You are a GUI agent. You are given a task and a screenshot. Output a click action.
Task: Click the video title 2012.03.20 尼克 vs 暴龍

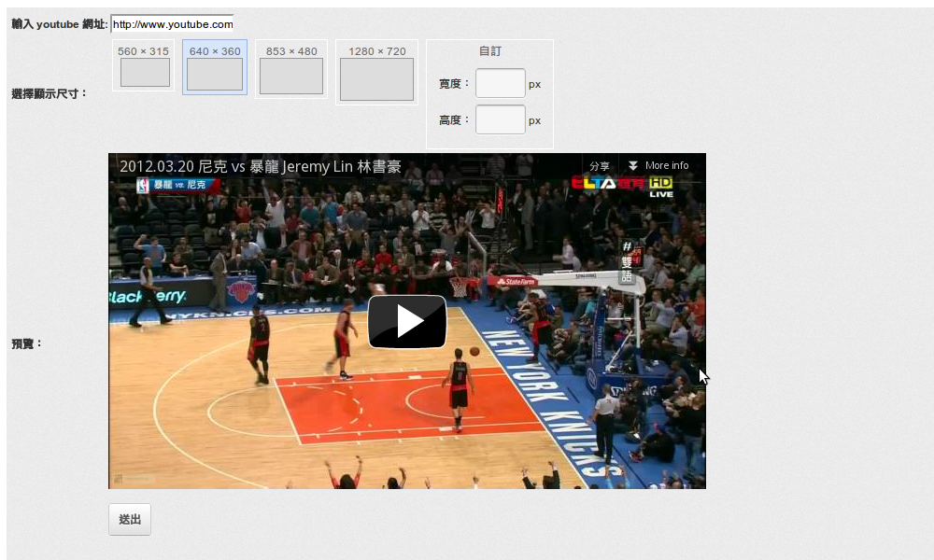pos(261,167)
